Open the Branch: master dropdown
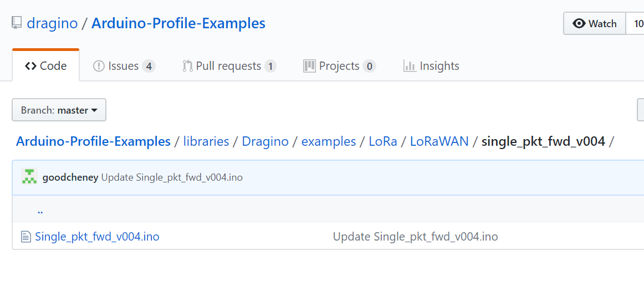The width and height of the screenshot is (644, 286). tap(59, 110)
